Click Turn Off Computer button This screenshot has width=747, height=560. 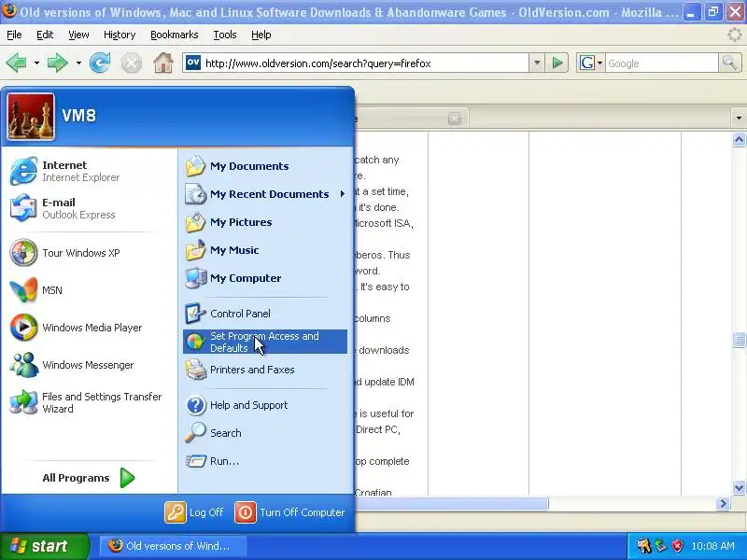click(290, 512)
